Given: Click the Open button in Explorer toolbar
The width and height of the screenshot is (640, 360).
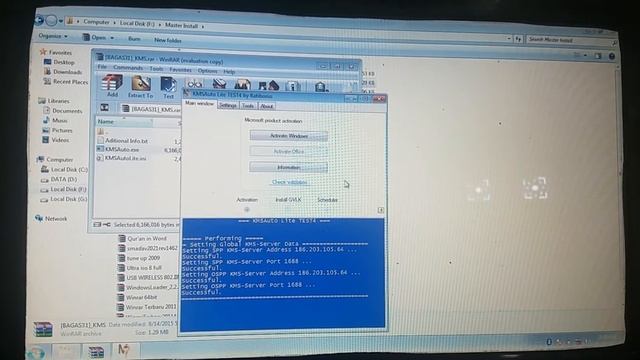Looking at the screenshot, I should click(95, 37).
